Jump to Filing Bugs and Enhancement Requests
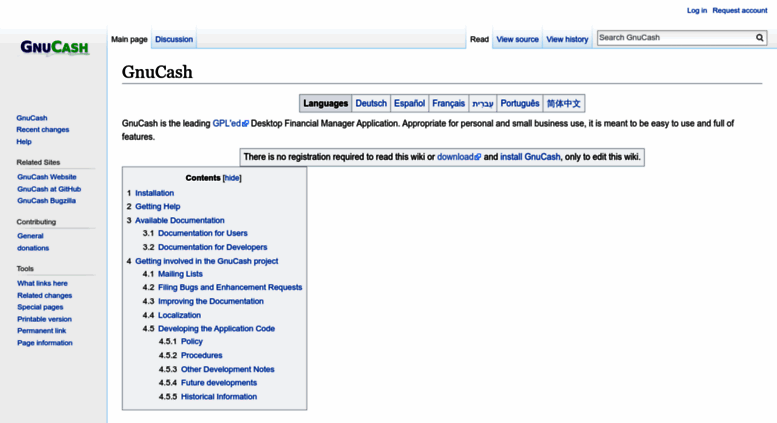 [230, 287]
